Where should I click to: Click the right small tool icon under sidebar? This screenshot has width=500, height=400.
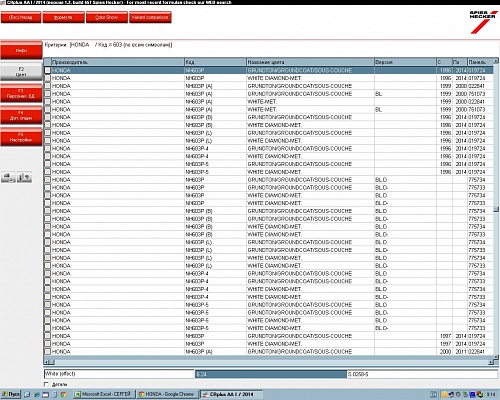pyautogui.click(x=24, y=177)
